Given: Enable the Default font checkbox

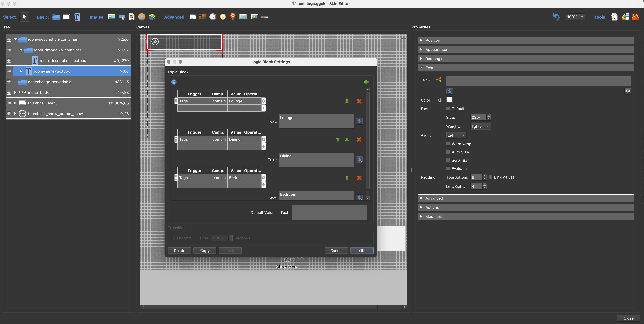Looking at the screenshot, I should [x=448, y=109].
